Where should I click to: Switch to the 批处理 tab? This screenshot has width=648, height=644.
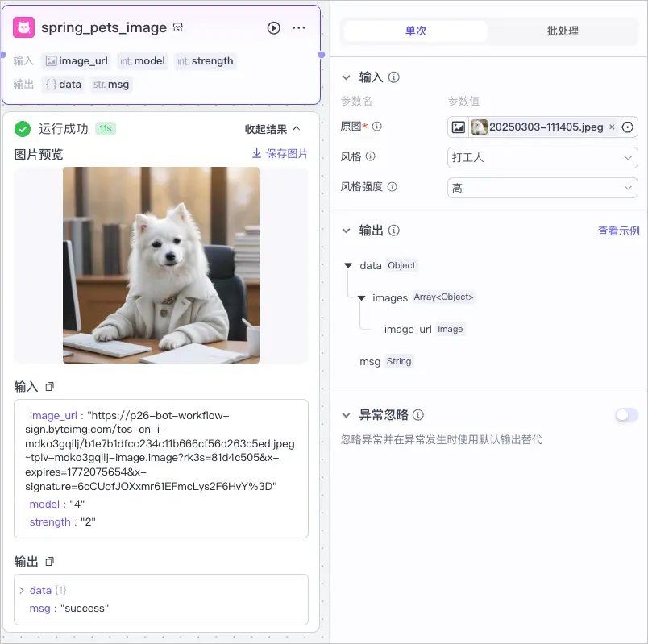563,31
